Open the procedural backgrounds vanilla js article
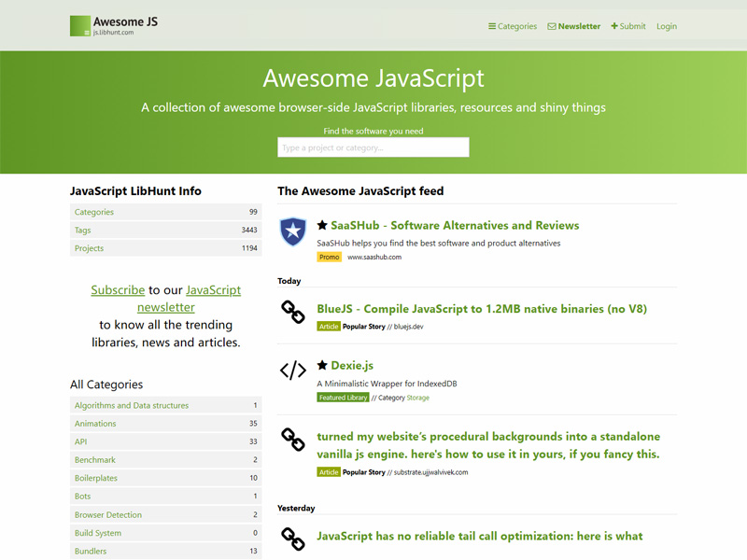The height and width of the screenshot is (560, 747). (488, 445)
